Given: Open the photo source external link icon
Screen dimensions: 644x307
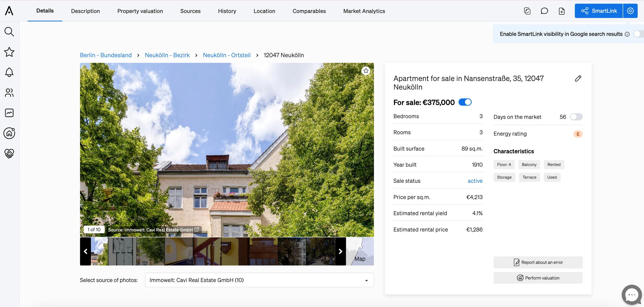Looking at the screenshot, I should pyautogui.click(x=197, y=230).
